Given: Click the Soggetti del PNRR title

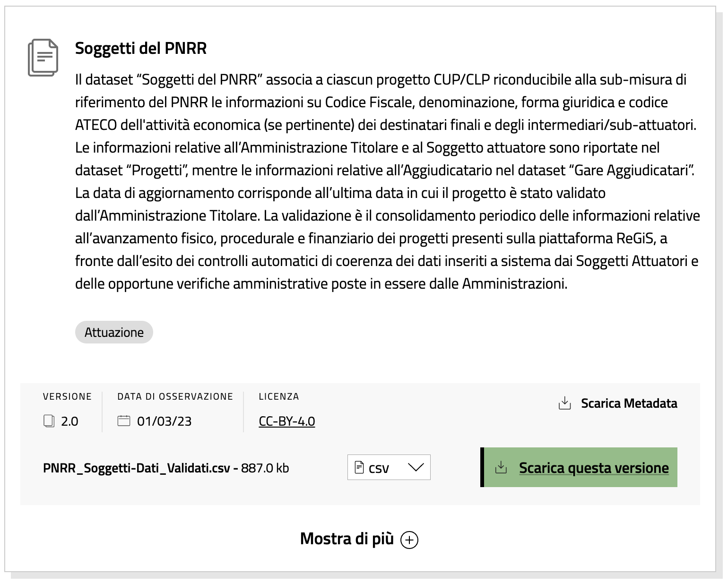Looking at the screenshot, I should (x=141, y=48).
